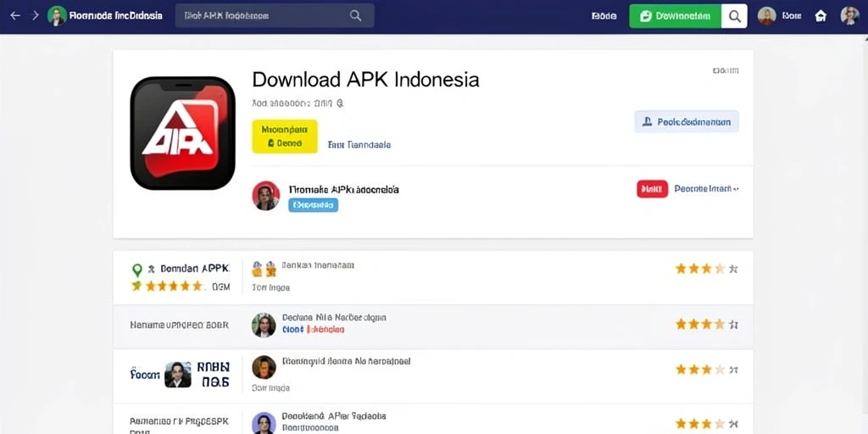The height and width of the screenshot is (434, 868).
Task: Click the green Download button in header
Action: 676,16
